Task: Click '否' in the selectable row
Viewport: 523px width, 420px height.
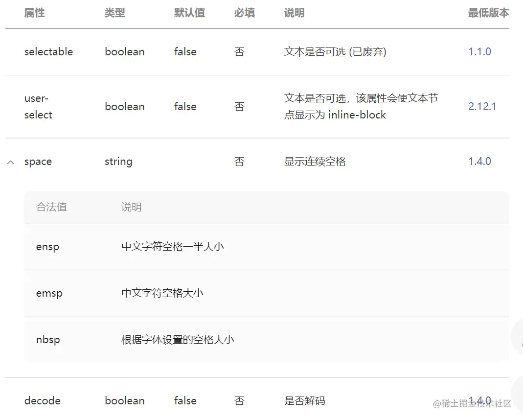Action: pyautogui.click(x=240, y=52)
